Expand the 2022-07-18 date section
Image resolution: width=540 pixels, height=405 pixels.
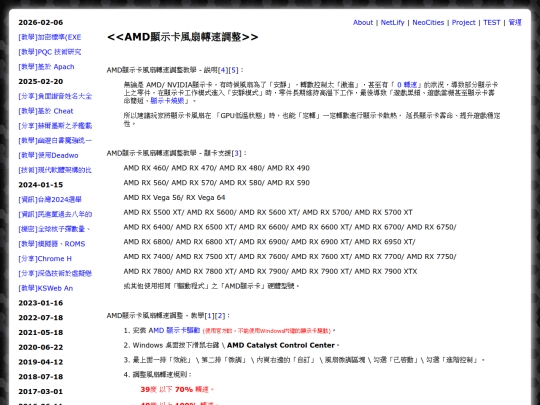coord(41,318)
